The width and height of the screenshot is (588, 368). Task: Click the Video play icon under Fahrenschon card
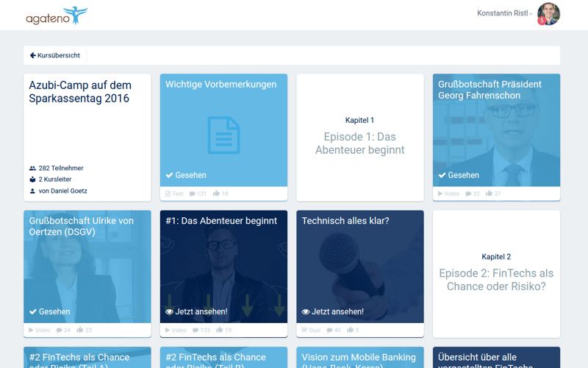440,194
